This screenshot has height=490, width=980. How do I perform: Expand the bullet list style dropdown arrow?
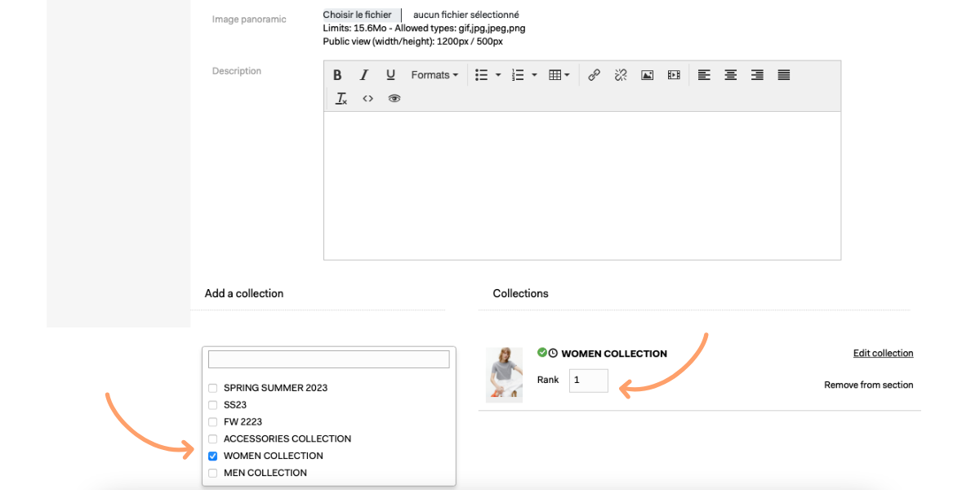[x=498, y=75]
